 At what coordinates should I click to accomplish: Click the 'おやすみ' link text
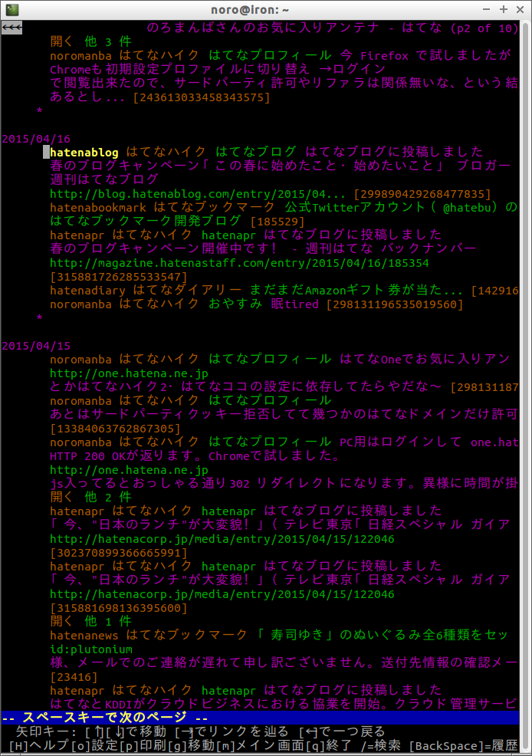pos(235,304)
